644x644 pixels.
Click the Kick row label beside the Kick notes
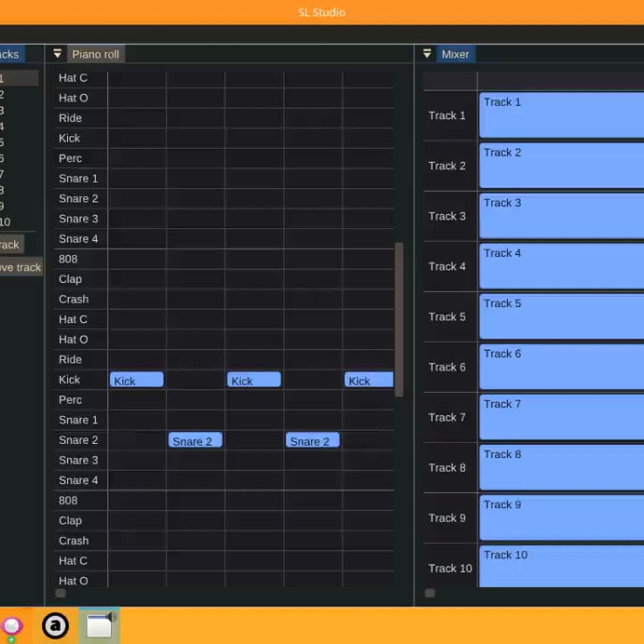pyautogui.click(x=69, y=379)
